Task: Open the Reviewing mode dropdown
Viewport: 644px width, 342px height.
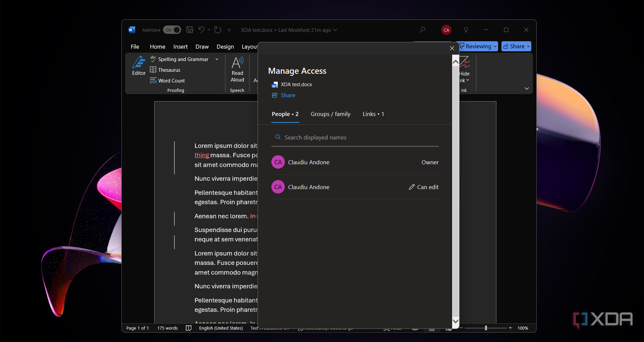Action: 478,46
